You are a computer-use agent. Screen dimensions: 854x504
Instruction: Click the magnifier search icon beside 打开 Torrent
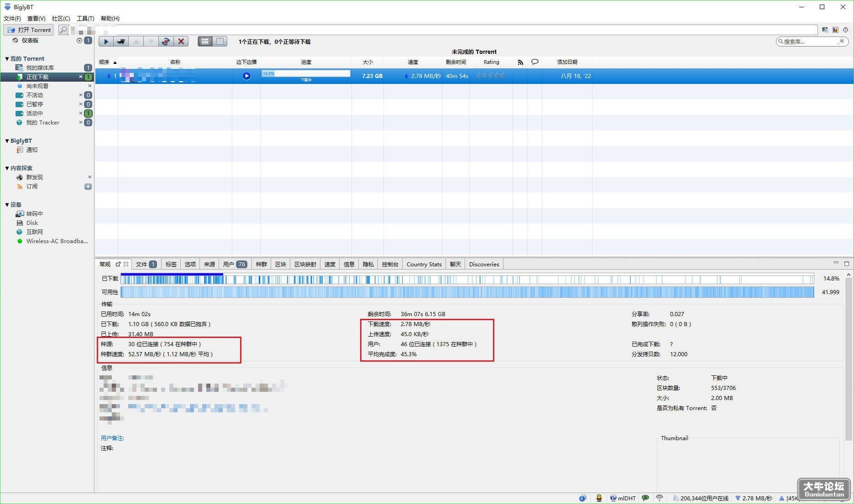pyautogui.click(x=63, y=30)
